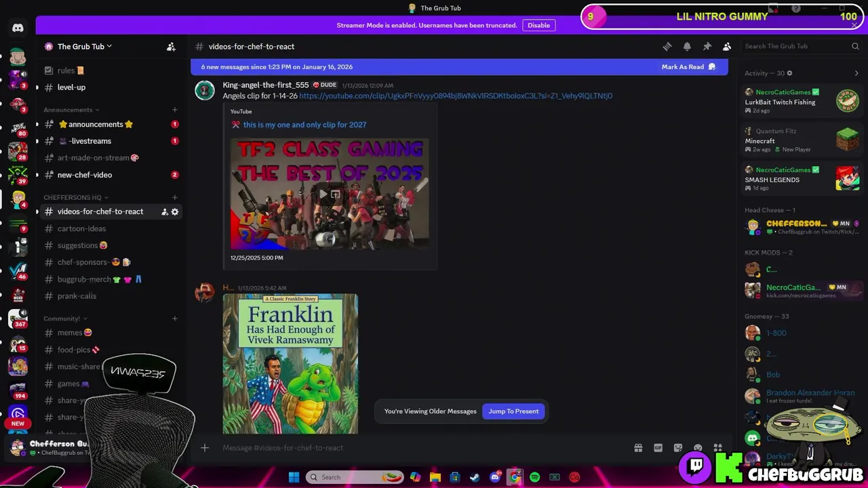Open 'this is my one and only clip' link
Image resolution: width=868 pixels, height=488 pixels.
[304, 125]
